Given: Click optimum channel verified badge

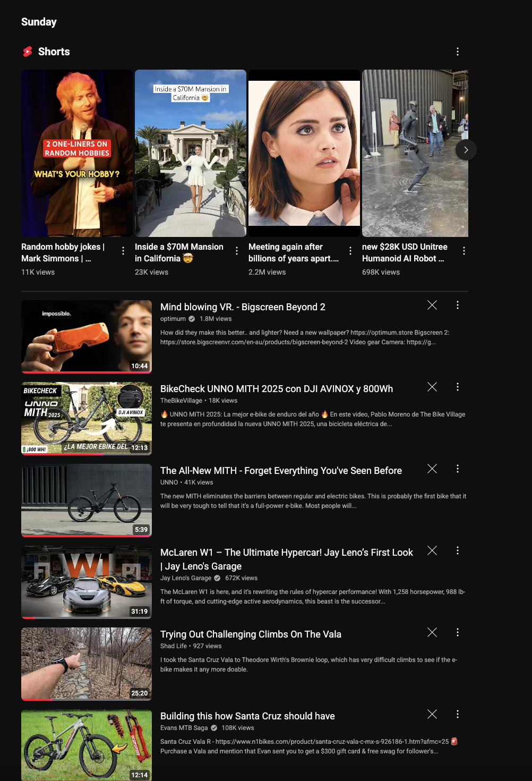Looking at the screenshot, I should (192, 319).
